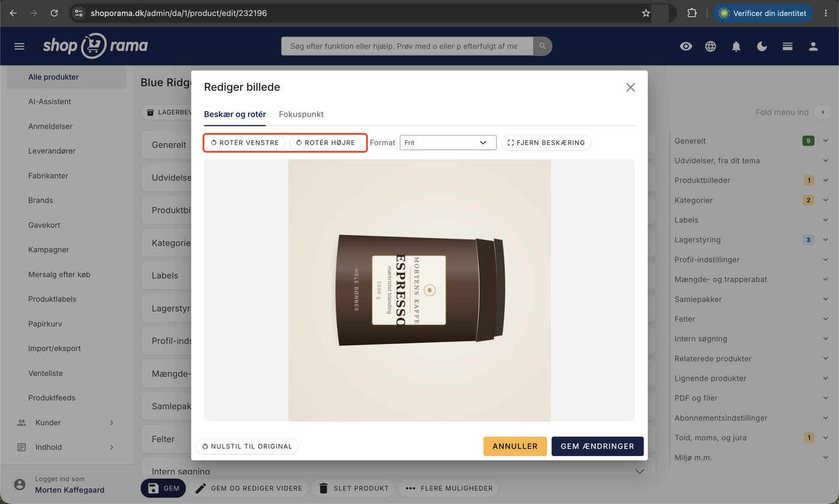Select the Beskær og rotér tab
The image size is (839, 504).
(235, 114)
